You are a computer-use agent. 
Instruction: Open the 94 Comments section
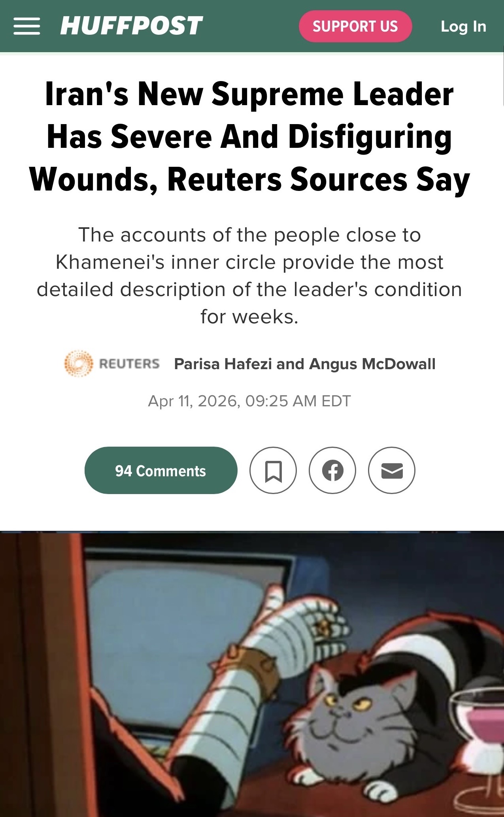pyautogui.click(x=161, y=470)
